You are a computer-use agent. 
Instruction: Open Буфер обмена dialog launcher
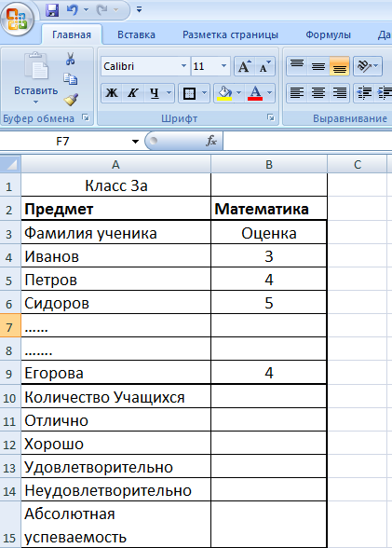(x=86, y=117)
